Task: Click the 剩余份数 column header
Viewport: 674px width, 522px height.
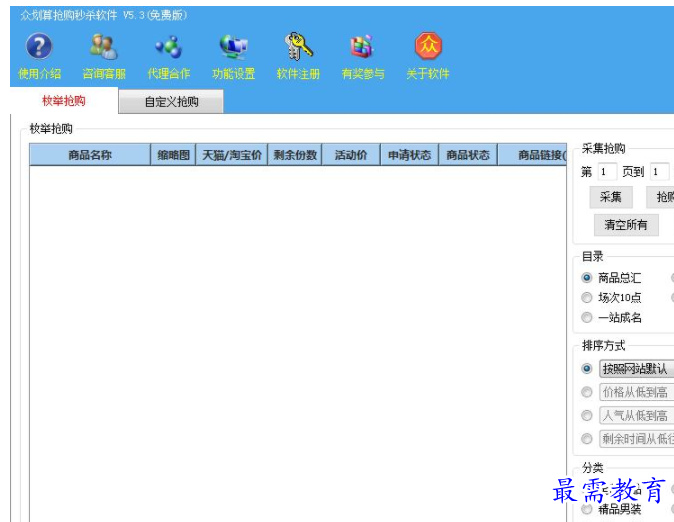Action: pyautogui.click(x=295, y=155)
